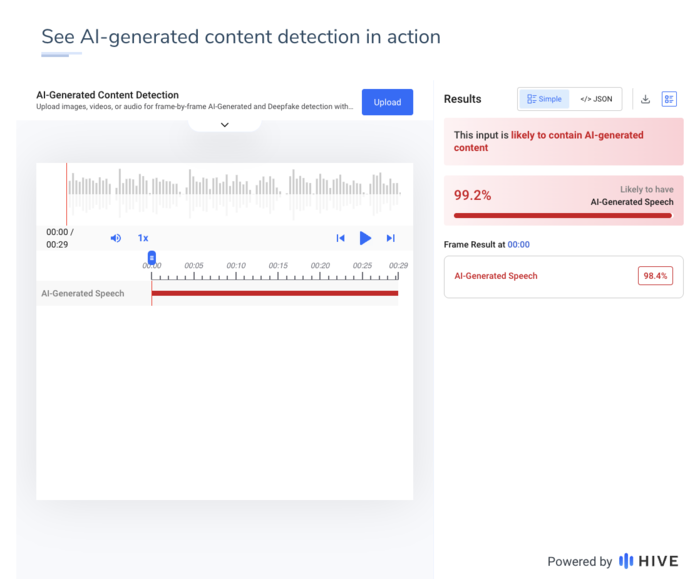This screenshot has width=700, height=579.
Task: Toggle the results list view icon
Action: tap(669, 99)
